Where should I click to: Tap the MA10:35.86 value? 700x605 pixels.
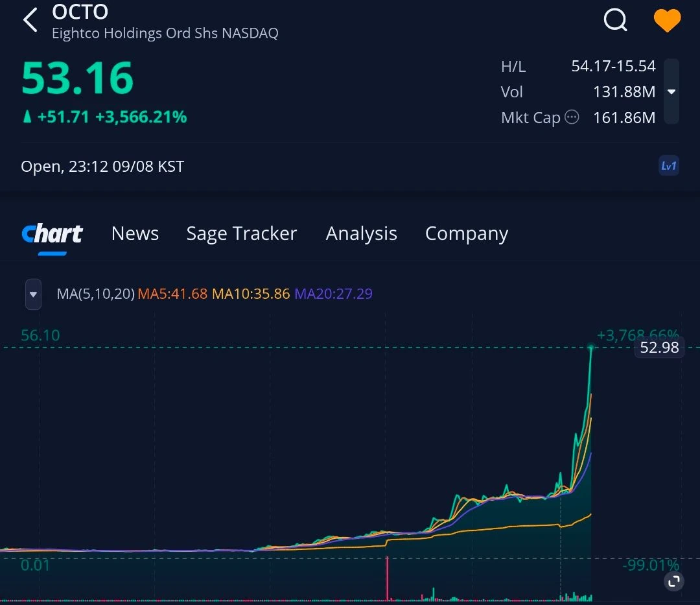251,294
